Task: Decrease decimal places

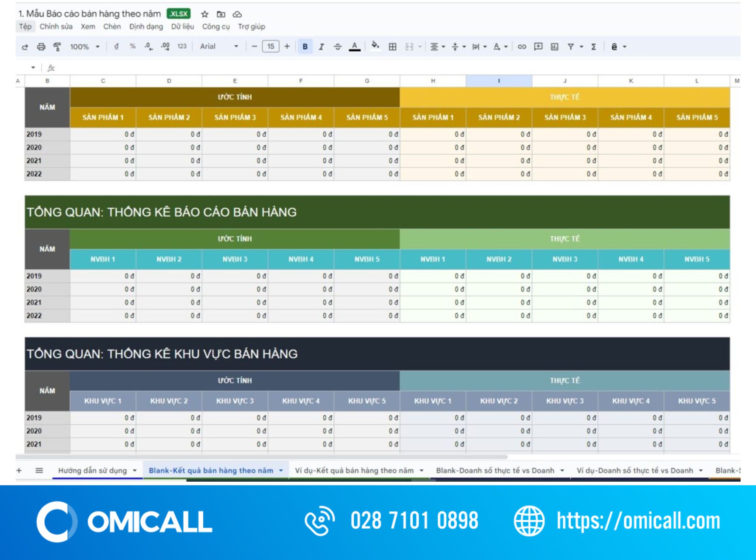Action: tap(148, 47)
